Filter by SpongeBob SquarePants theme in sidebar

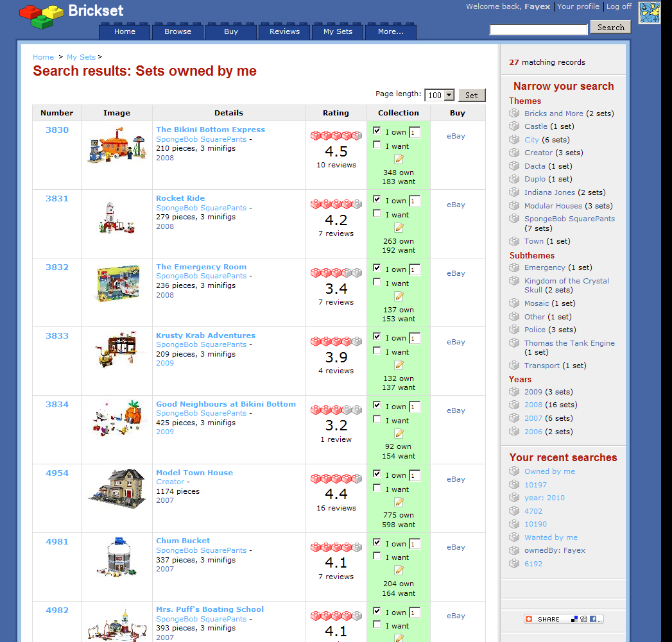point(569,219)
